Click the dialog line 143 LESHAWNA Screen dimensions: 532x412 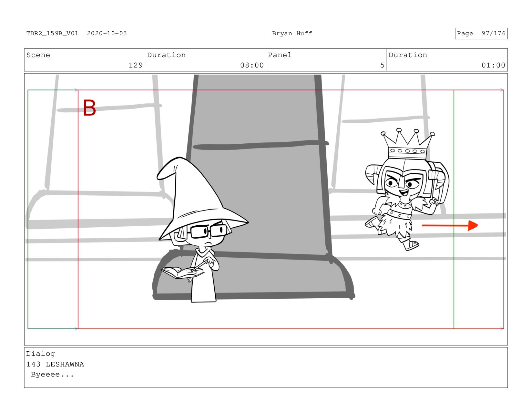(x=55, y=364)
